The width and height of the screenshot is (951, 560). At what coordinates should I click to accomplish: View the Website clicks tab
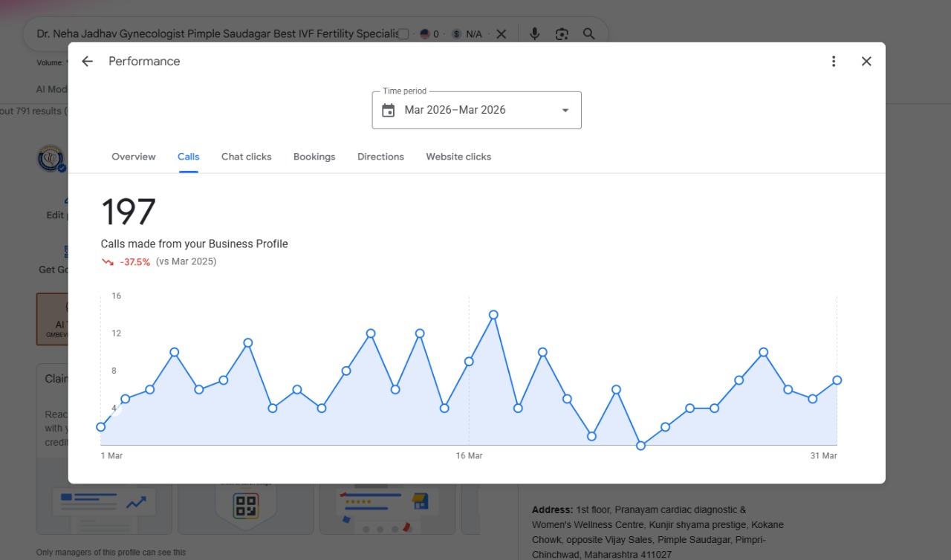point(458,157)
